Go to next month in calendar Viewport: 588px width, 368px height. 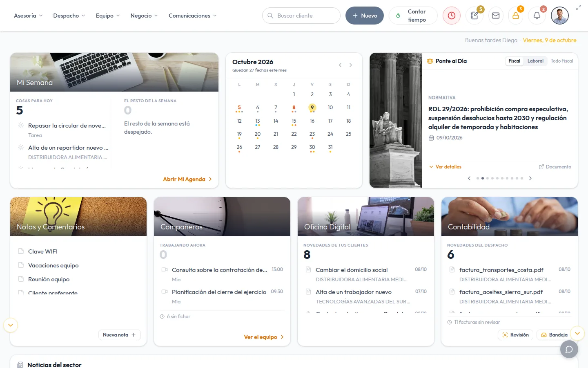tap(351, 65)
